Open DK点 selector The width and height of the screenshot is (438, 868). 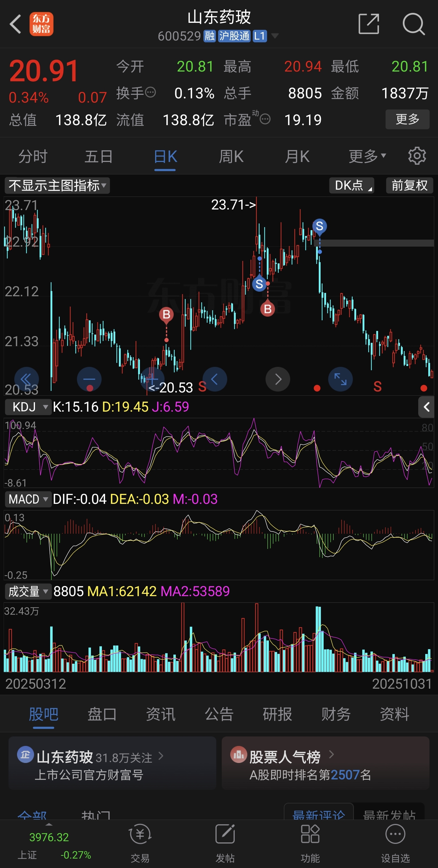352,185
